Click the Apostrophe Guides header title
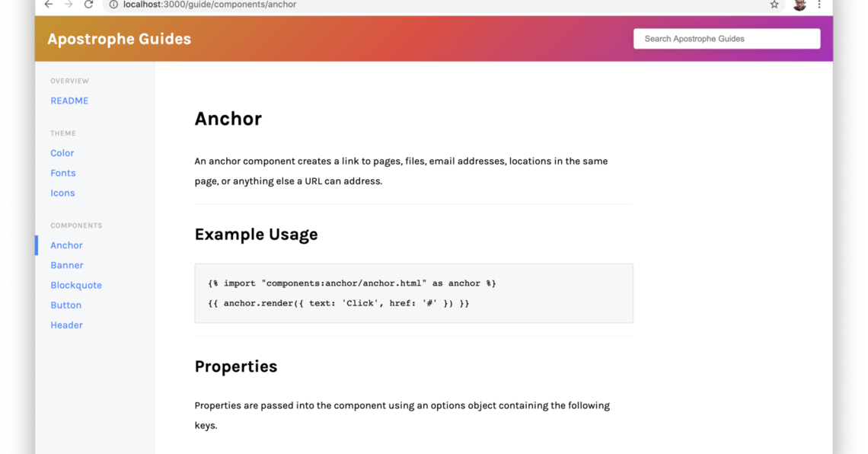The height and width of the screenshot is (454, 868). click(x=119, y=38)
